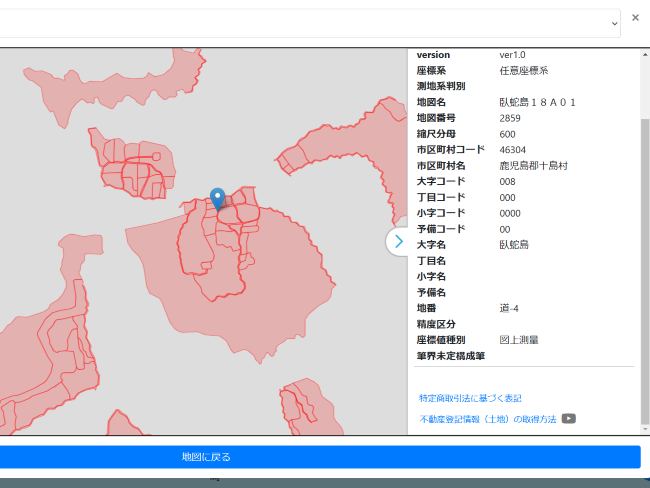The width and height of the screenshot is (650, 488).
Task: Select the 市区町村コード value 46304
Action: pyautogui.click(x=512, y=150)
